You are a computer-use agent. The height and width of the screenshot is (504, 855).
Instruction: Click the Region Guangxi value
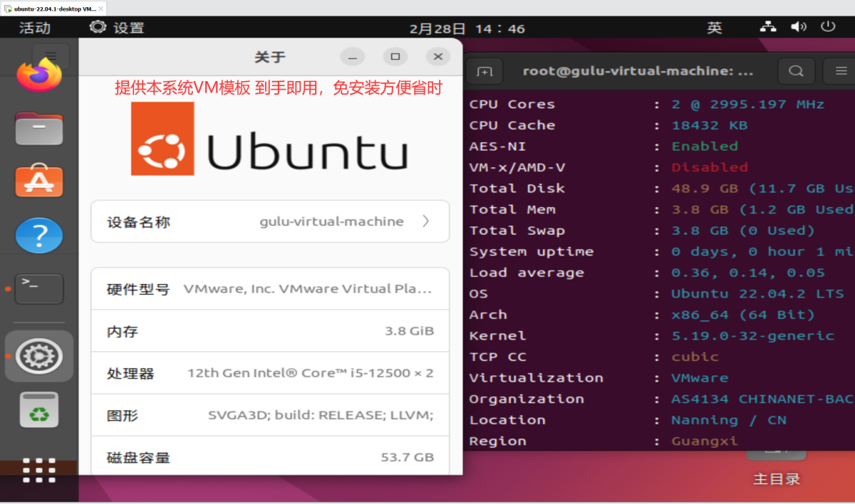[x=705, y=441]
